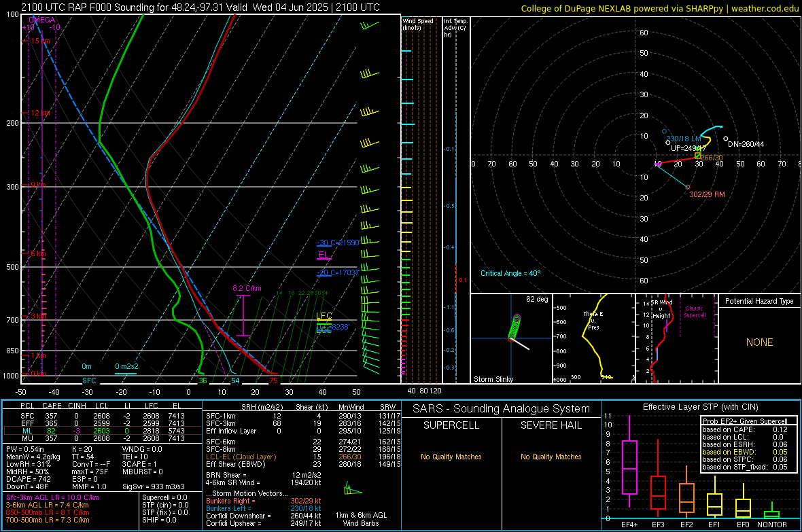The width and height of the screenshot is (802, 532).
Task: Click the SRH (m2/s2) column header
Action: (262, 407)
